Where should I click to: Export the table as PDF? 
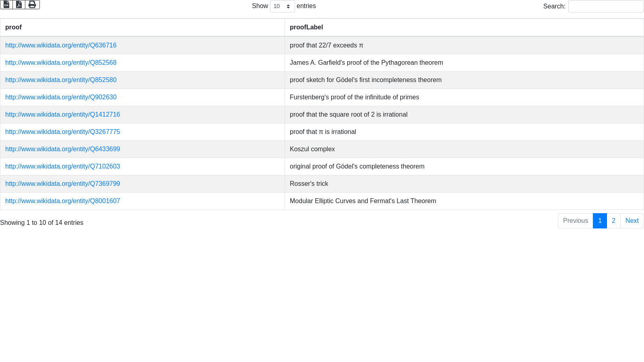pos(19,4)
